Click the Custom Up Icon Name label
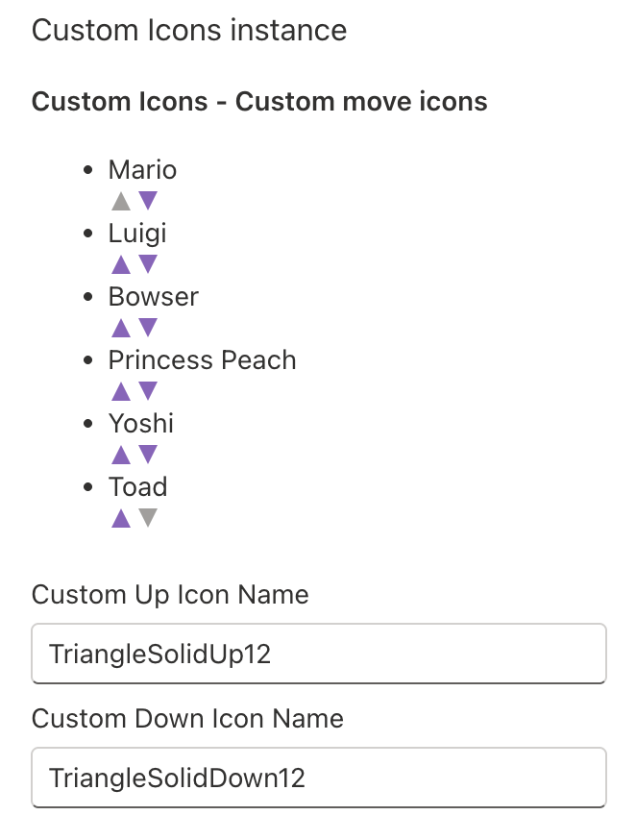Screen dimensions: 636x840 (170, 595)
